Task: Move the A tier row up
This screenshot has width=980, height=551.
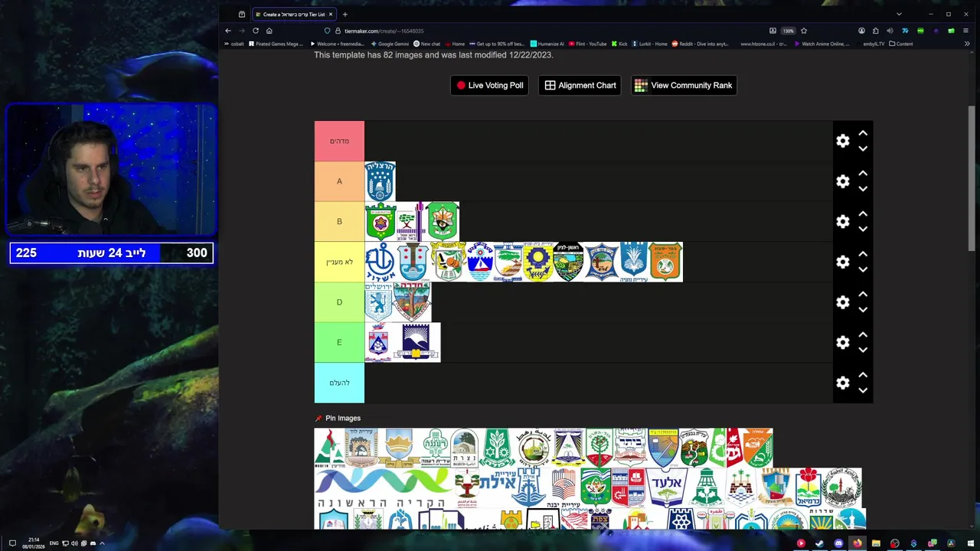Action: [x=863, y=174]
